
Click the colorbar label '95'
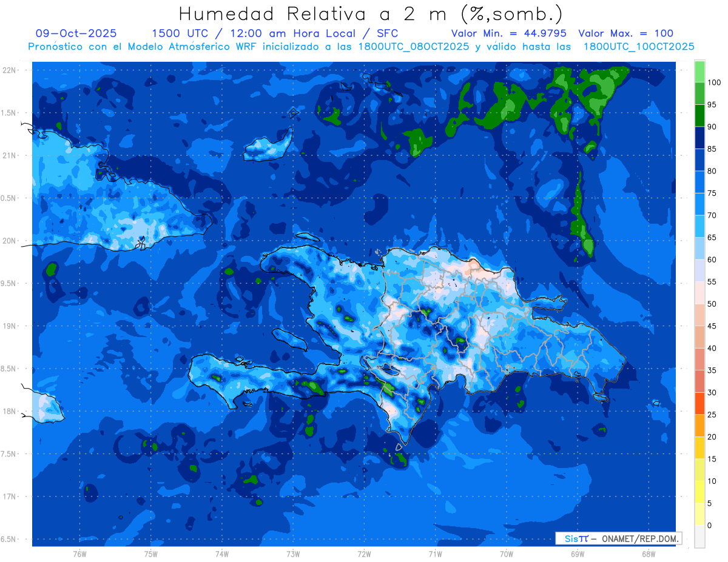[x=712, y=105]
